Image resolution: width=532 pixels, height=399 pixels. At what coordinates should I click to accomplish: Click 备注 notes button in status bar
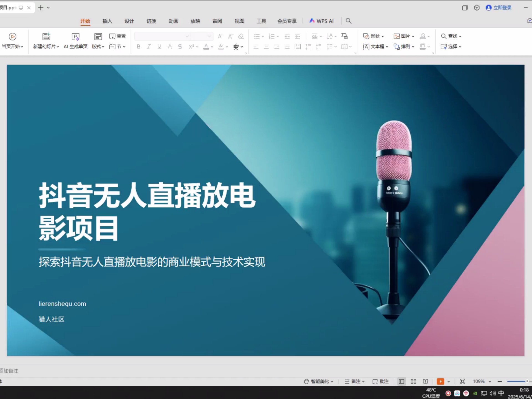(x=355, y=382)
